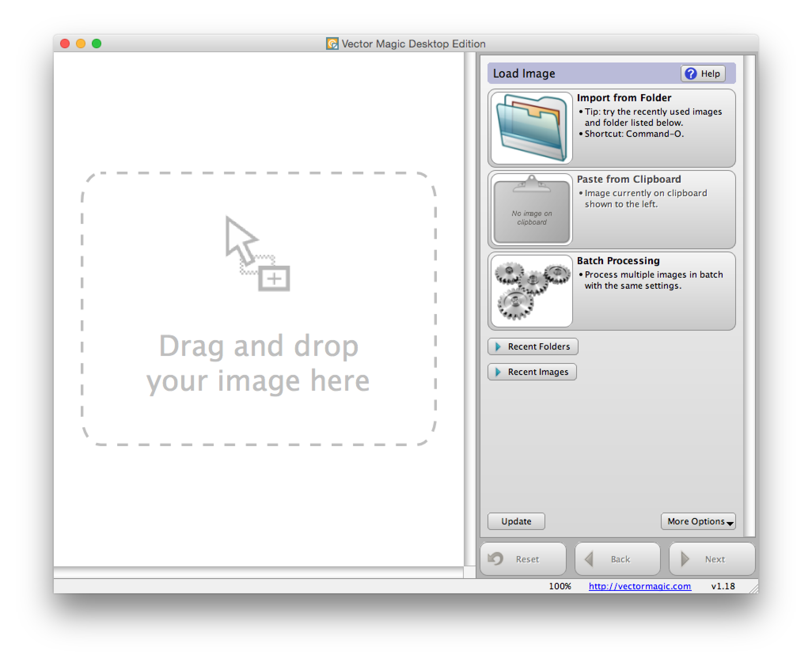Click the Update button
The image size is (812, 666).
tap(516, 521)
